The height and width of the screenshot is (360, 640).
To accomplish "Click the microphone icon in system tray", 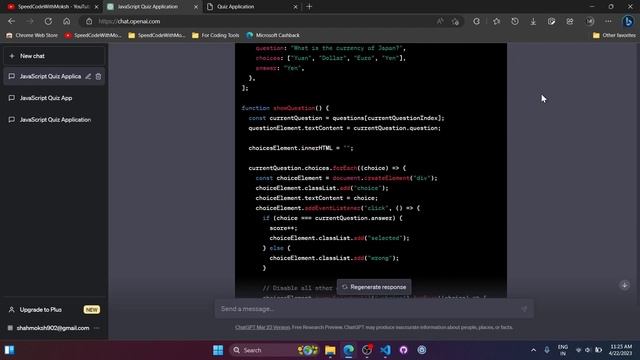I will click(x=547, y=350).
